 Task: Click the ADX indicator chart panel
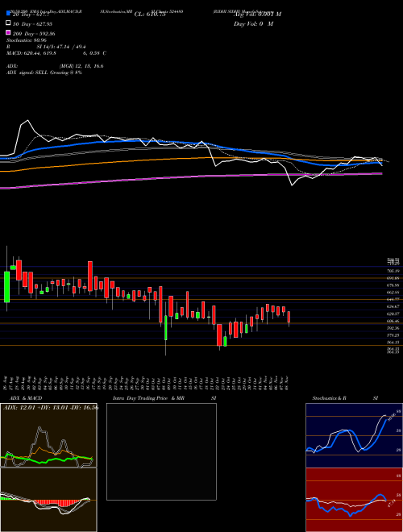click(x=48, y=435)
